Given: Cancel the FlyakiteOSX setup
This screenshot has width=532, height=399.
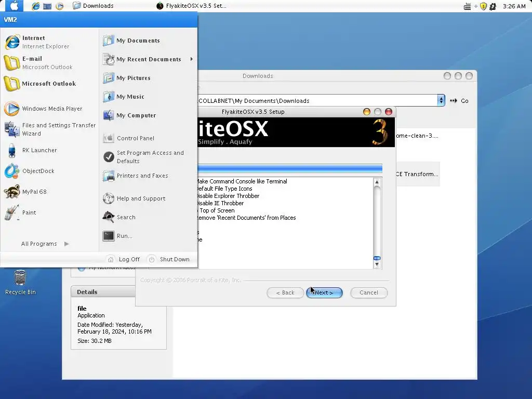Looking at the screenshot, I should point(369,292).
